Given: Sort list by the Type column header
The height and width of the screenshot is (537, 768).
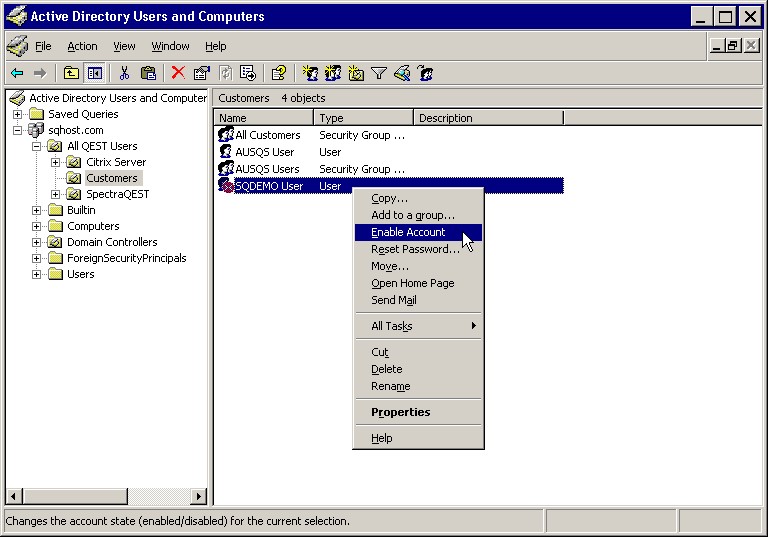Looking at the screenshot, I should (363, 118).
